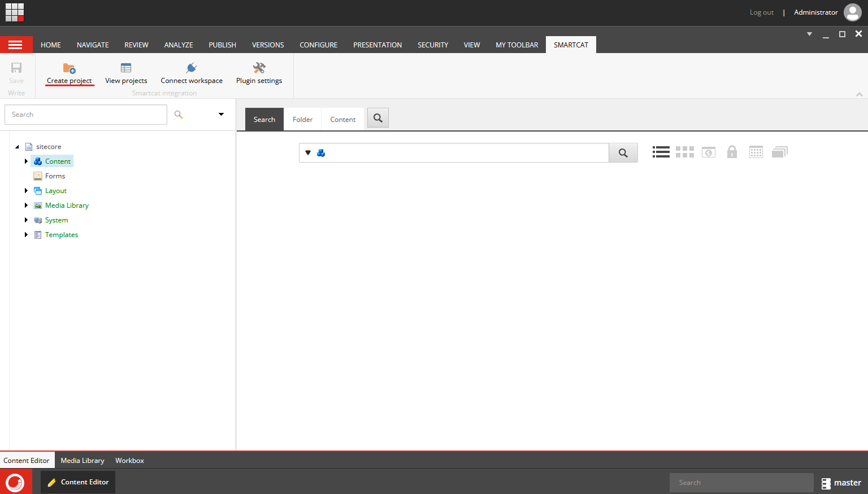
Task: Click the Media Library node icon
Action: pyautogui.click(x=38, y=206)
